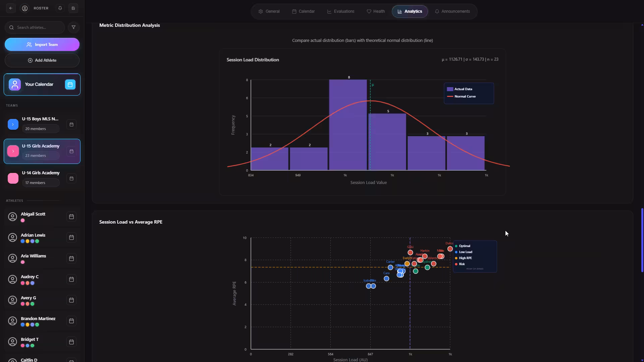Image resolution: width=644 pixels, height=362 pixels.
Task: Open the athlete filter funnel icon
Action: coord(73,27)
